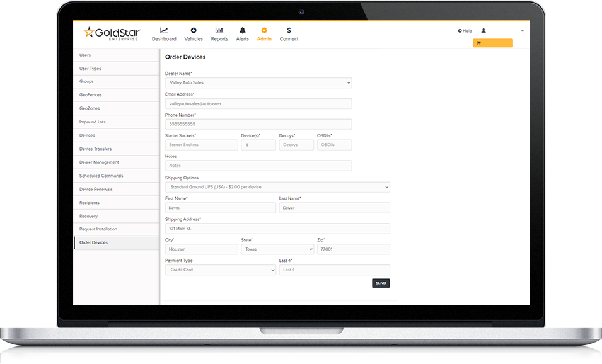The width and height of the screenshot is (602, 364).
Task: Open the Admin gear icon
Action: point(264,30)
